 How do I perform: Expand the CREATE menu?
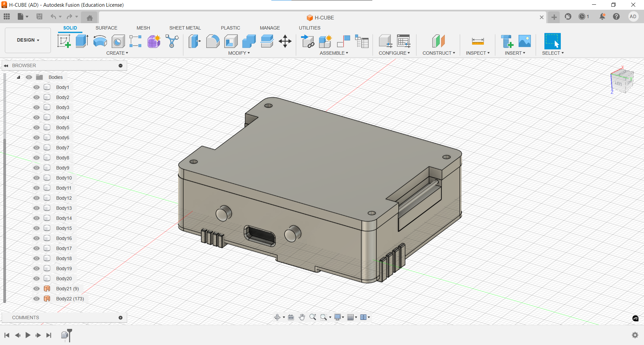point(117,53)
